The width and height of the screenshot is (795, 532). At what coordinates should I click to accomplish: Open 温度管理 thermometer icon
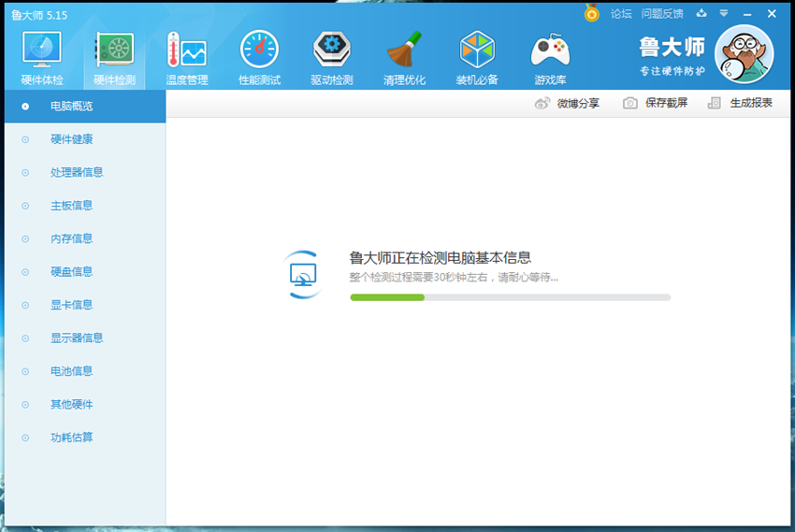pos(186,49)
